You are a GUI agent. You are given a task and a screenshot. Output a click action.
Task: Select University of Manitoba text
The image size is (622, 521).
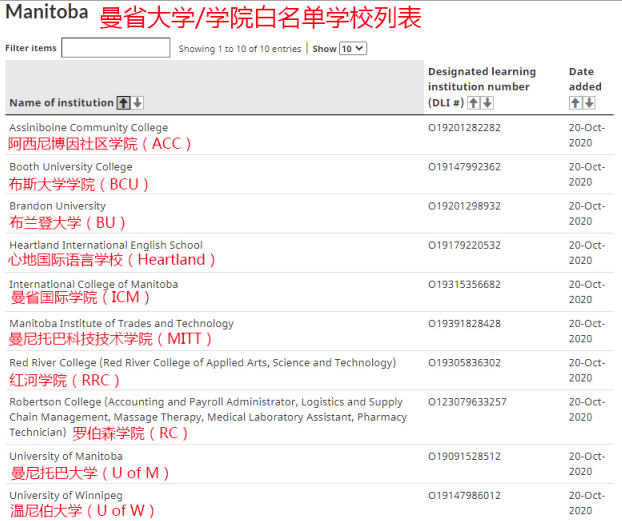[x=66, y=456]
